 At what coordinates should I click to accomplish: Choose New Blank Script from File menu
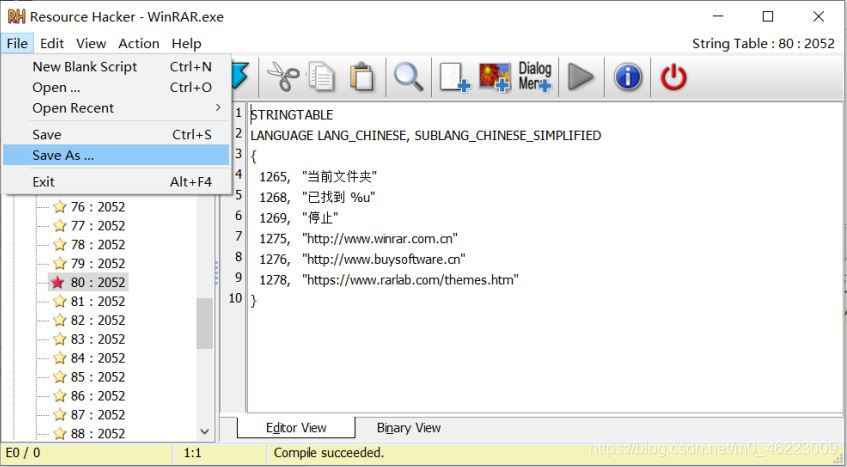pyautogui.click(x=116, y=67)
